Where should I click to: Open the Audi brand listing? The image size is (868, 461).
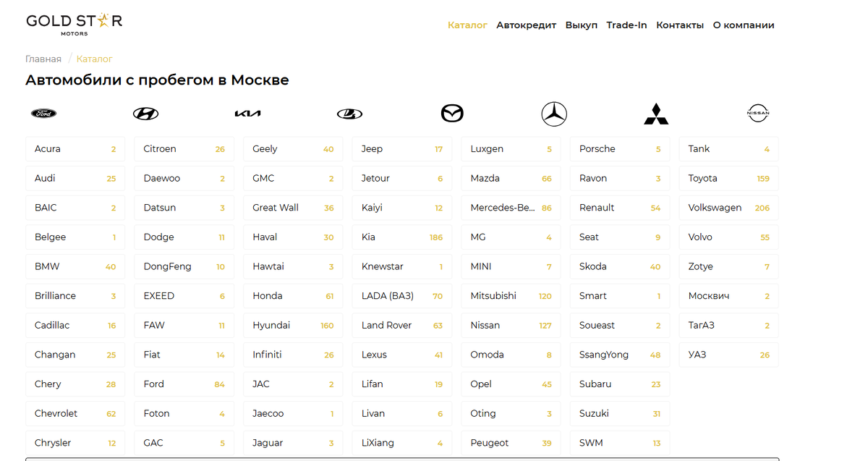75,178
